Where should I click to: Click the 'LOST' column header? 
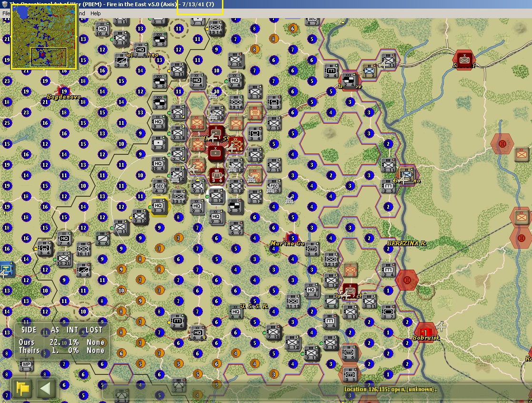pos(94,330)
